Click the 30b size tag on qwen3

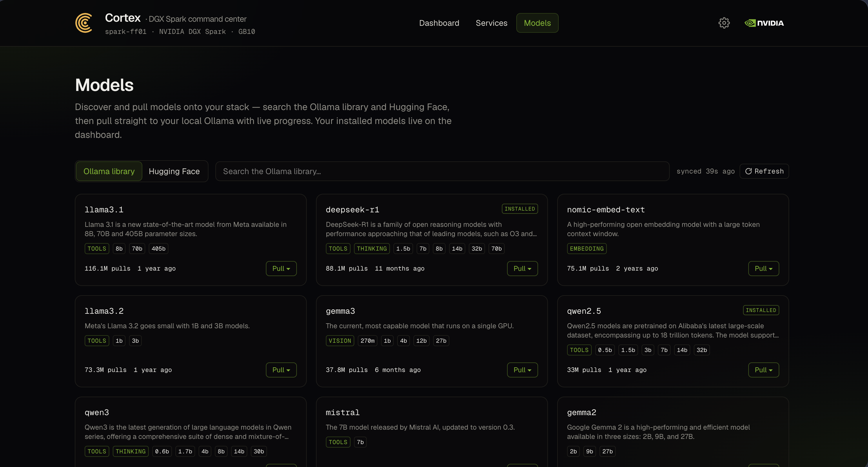coord(259,452)
